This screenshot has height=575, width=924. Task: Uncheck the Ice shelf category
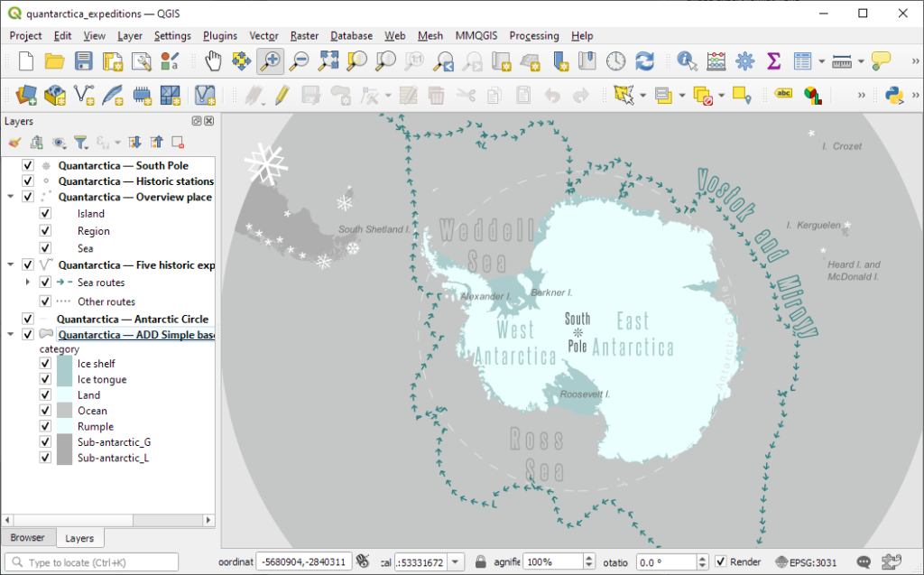point(45,363)
